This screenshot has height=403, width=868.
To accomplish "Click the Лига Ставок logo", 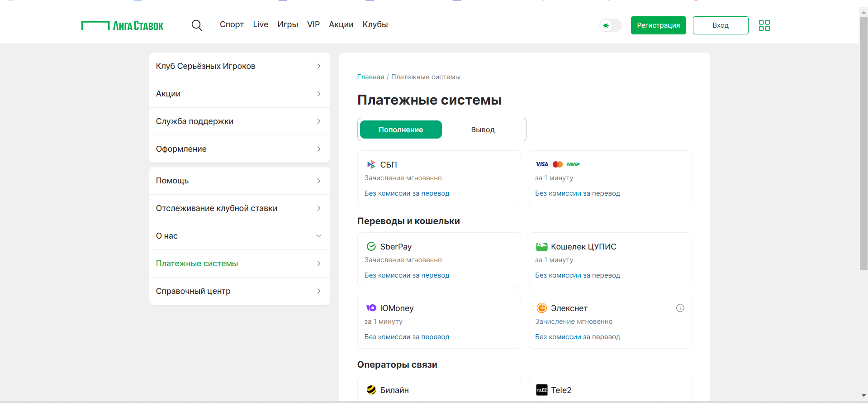I will tap(122, 25).
